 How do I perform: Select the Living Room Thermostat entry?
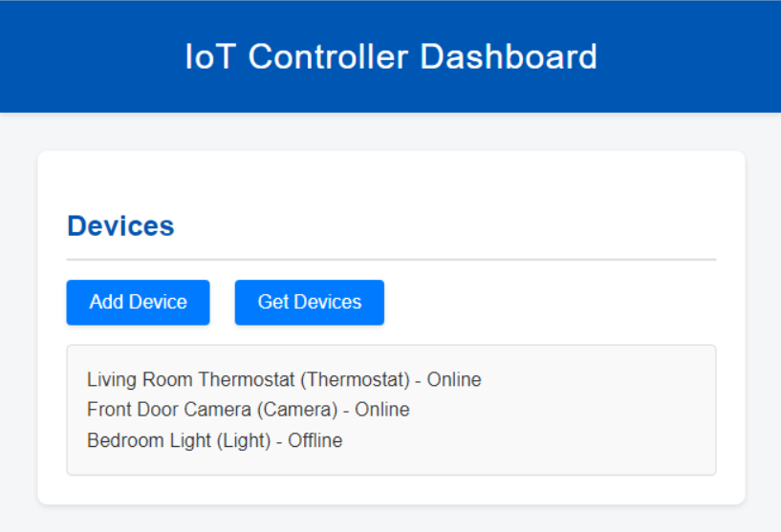coord(190,380)
